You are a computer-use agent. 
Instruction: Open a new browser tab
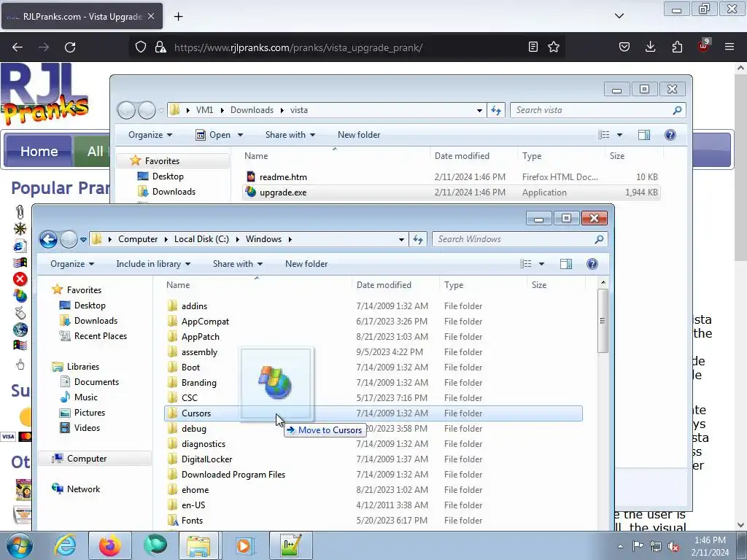pos(178,17)
